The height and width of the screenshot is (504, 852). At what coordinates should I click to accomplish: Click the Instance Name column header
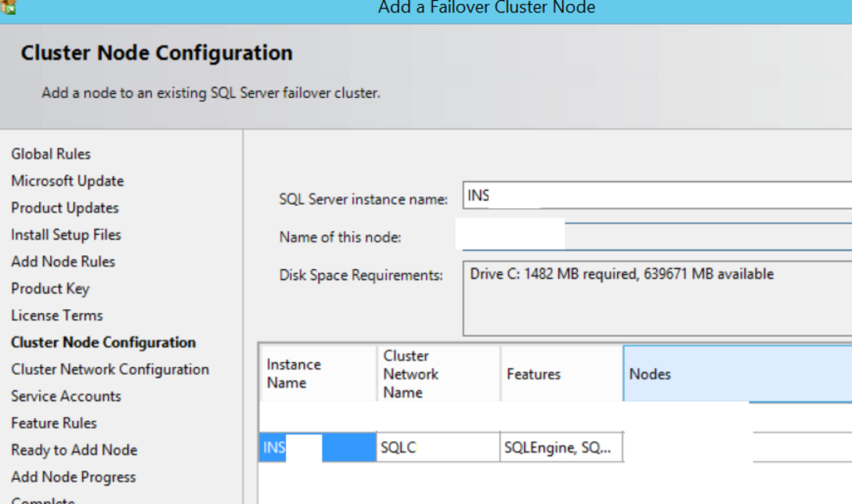(319, 373)
